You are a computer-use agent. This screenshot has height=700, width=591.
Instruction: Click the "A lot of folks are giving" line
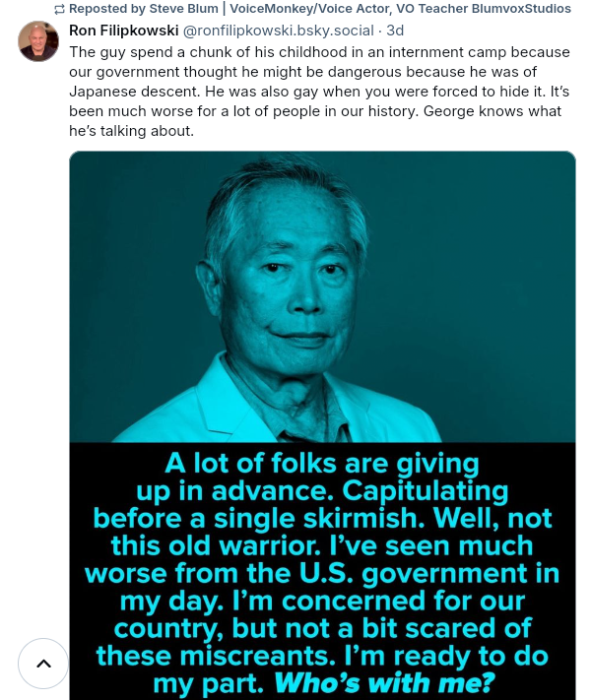[x=322, y=464]
